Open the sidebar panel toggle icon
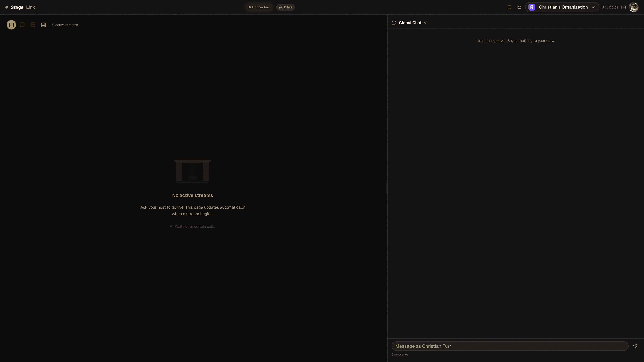 pos(509,7)
